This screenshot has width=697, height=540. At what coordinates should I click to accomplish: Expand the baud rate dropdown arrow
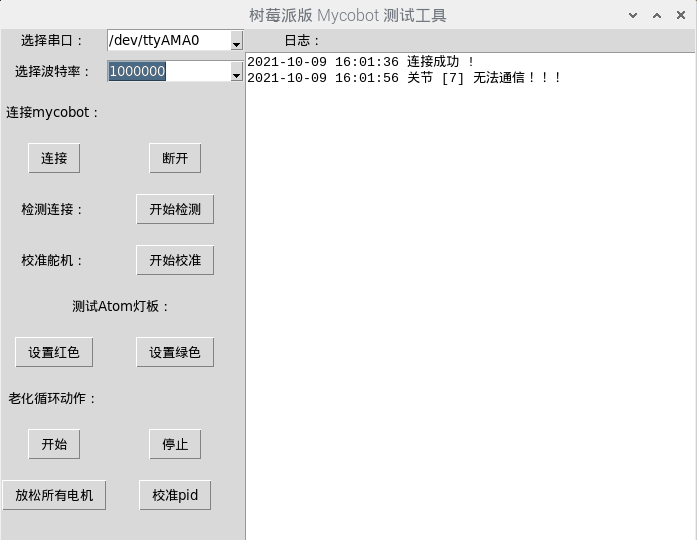[x=236, y=71]
